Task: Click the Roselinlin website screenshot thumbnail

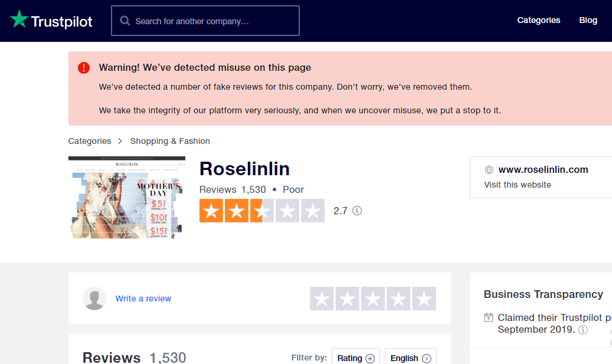Action: coord(127,198)
